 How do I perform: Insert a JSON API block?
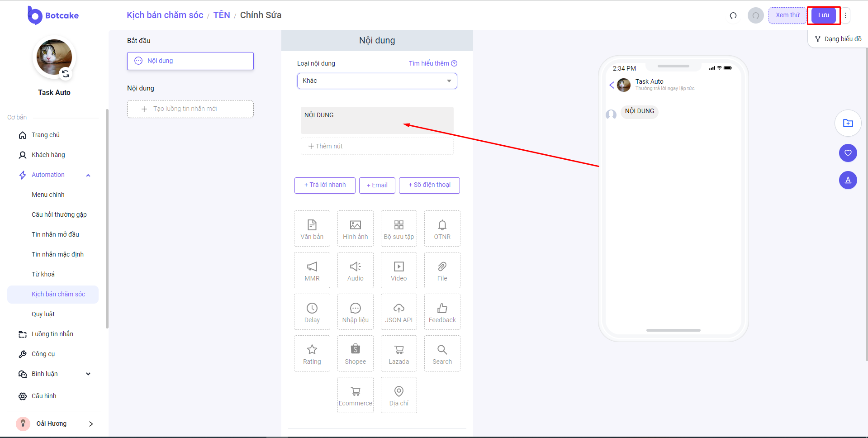[x=398, y=312]
